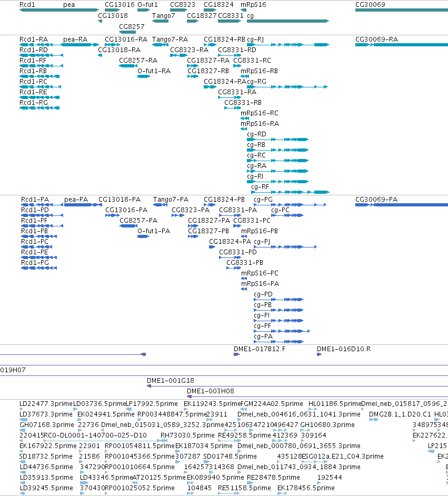
Task: Click the CG8257-PA protein label
Action: coord(138,221)
